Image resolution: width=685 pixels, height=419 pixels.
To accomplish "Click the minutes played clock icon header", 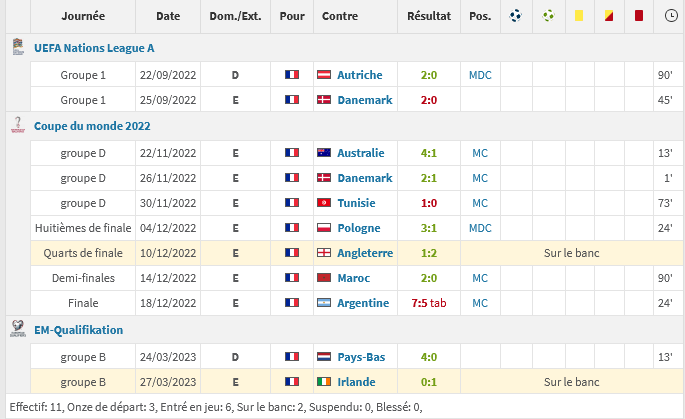I will 670,16.
